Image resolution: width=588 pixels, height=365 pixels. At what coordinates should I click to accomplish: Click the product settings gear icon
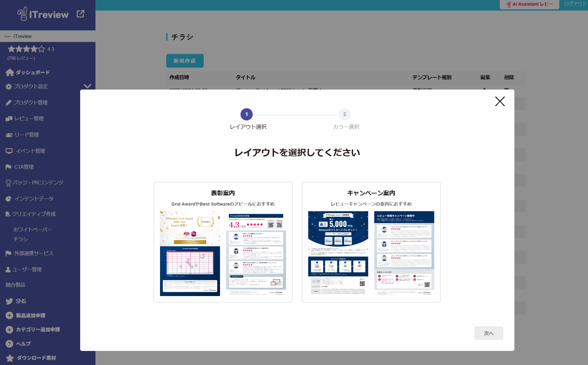tap(9, 87)
